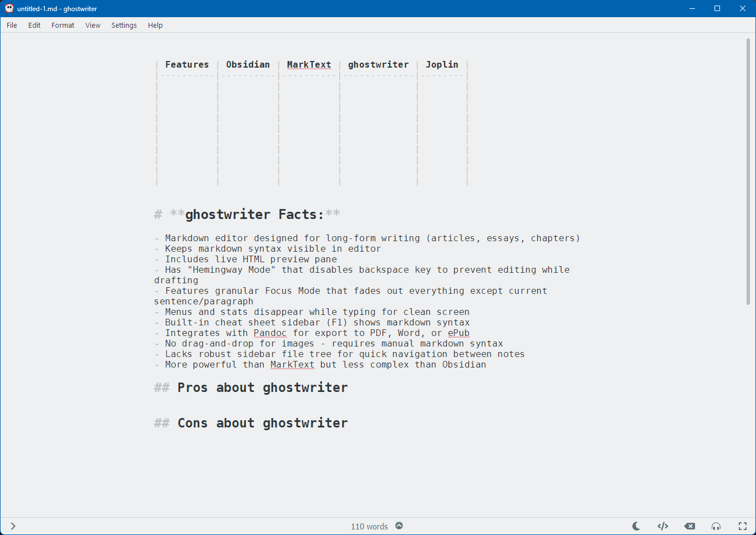The width and height of the screenshot is (756, 535).
Task: Click the '110 words' status text
Action: [369, 526]
